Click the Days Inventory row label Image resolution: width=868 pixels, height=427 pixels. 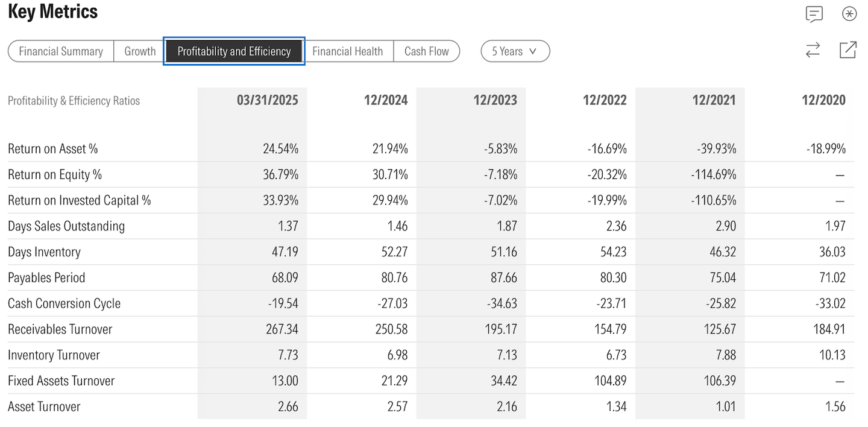coord(44,252)
